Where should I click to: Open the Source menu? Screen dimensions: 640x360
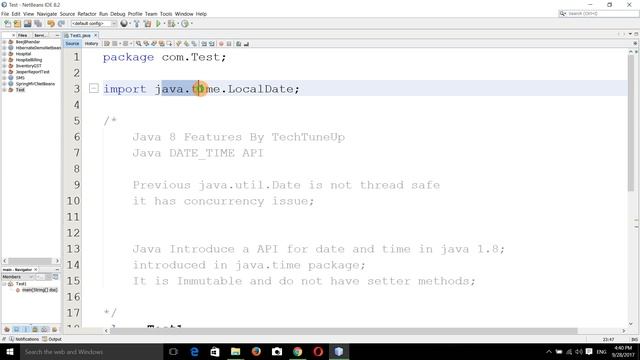coord(67,14)
